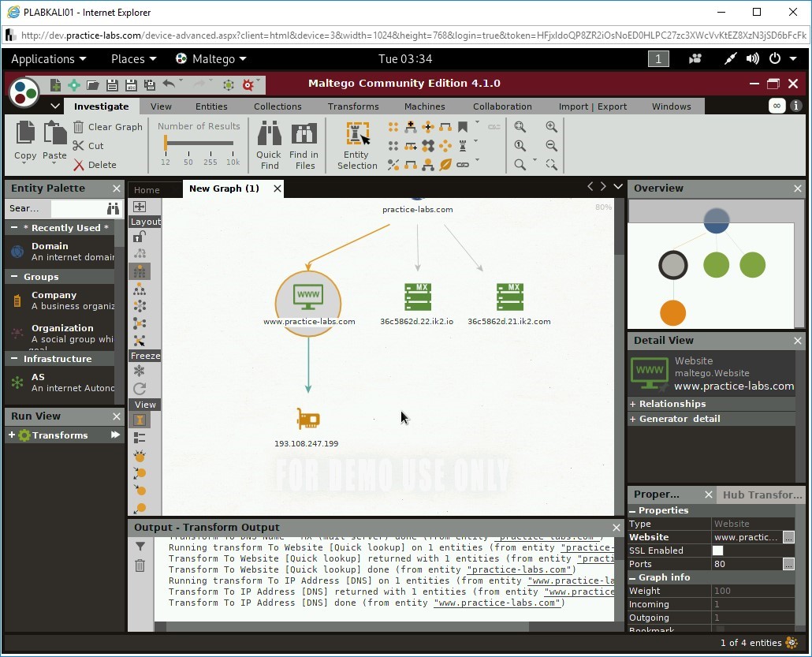Enable the SSL Enabled checkbox
812x657 pixels.
pos(717,550)
